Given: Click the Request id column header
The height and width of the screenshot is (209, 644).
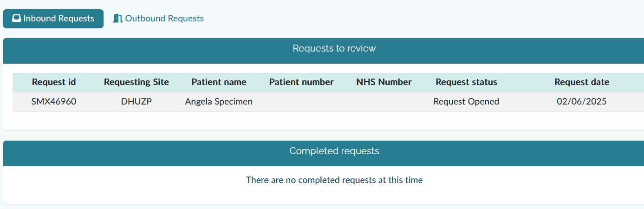Looking at the screenshot, I should click(x=54, y=82).
